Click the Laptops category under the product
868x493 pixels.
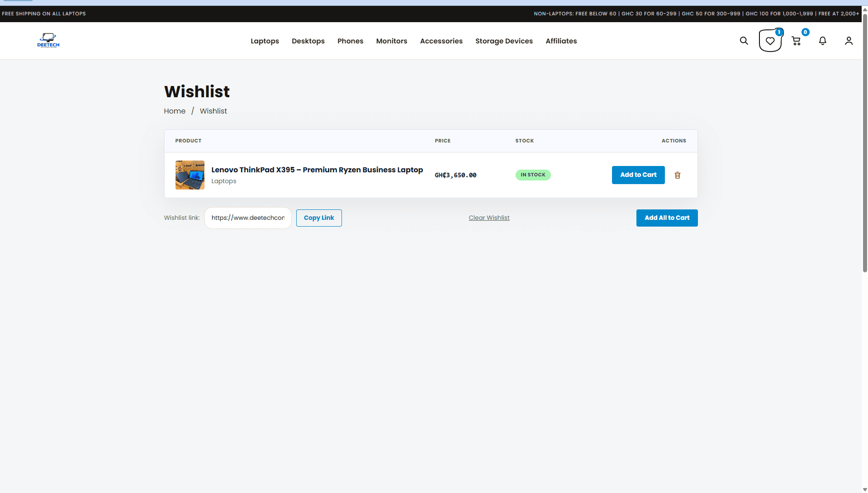(x=224, y=181)
